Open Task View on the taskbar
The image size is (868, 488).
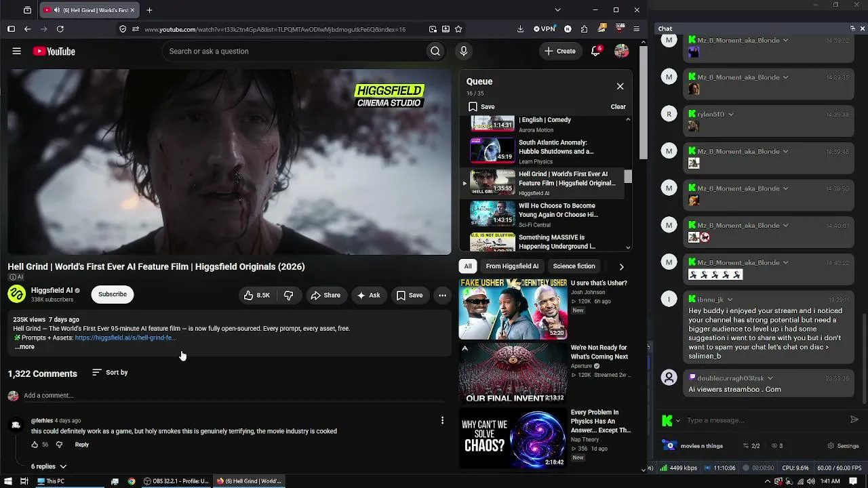click(24, 481)
